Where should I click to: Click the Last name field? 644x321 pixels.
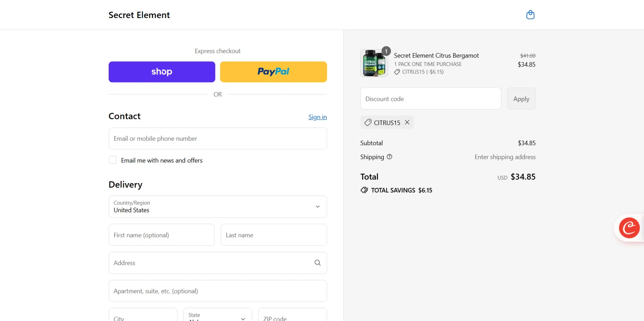click(x=274, y=235)
